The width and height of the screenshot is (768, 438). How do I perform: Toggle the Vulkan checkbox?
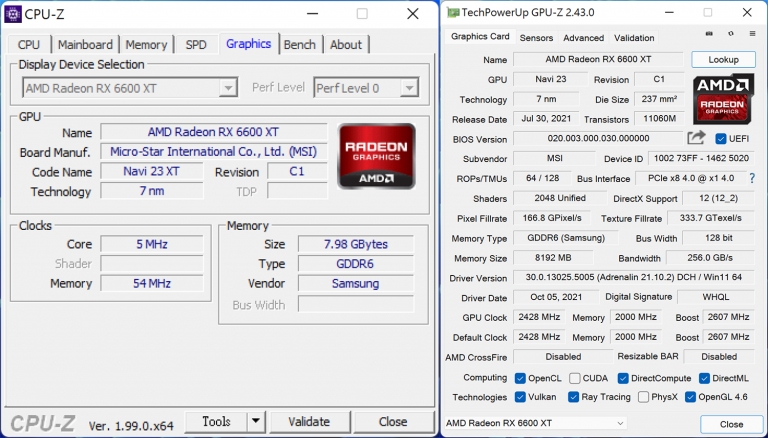click(520, 397)
